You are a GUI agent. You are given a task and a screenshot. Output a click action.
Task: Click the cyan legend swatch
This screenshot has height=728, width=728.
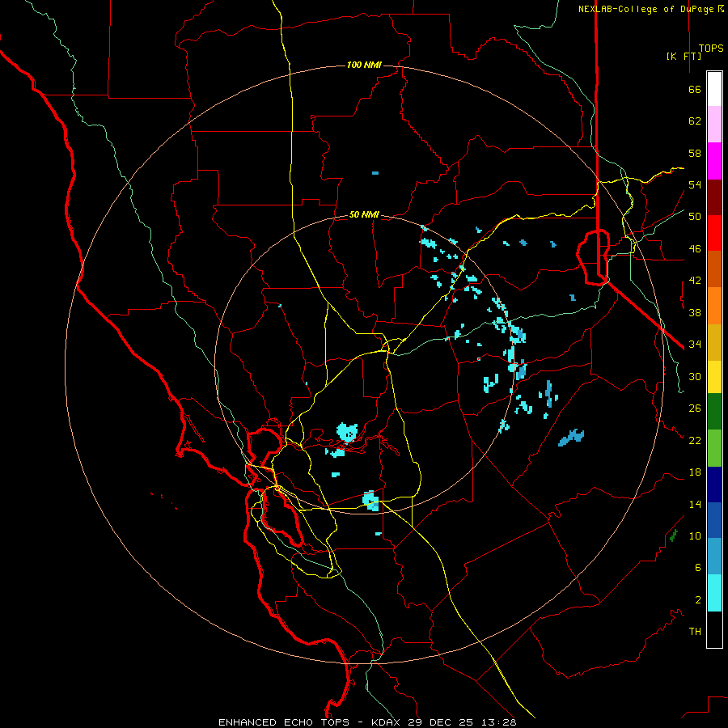pyautogui.click(x=714, y=593)
